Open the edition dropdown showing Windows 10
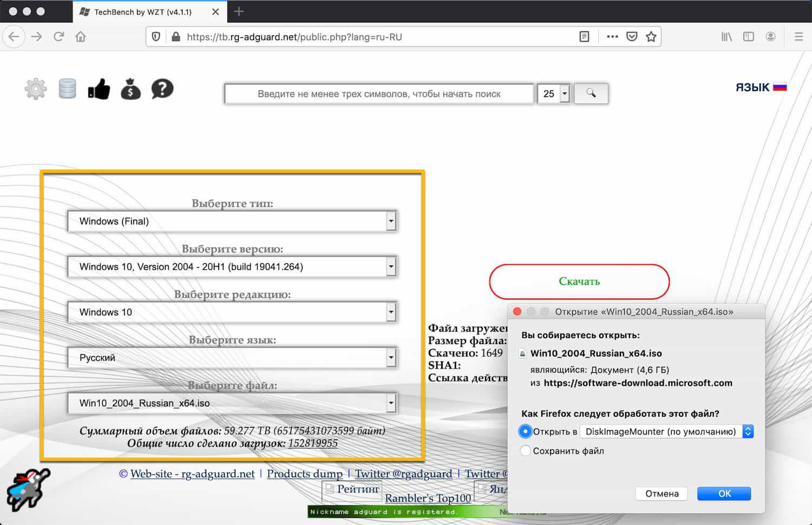Image resolution: width=812 pixels, height=525 pixels. 232,312
